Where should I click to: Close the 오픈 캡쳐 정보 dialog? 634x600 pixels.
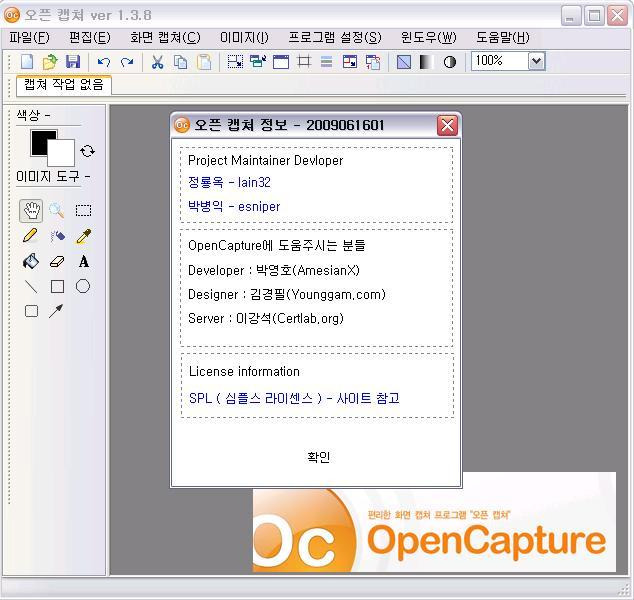click(x=447, y=125)
